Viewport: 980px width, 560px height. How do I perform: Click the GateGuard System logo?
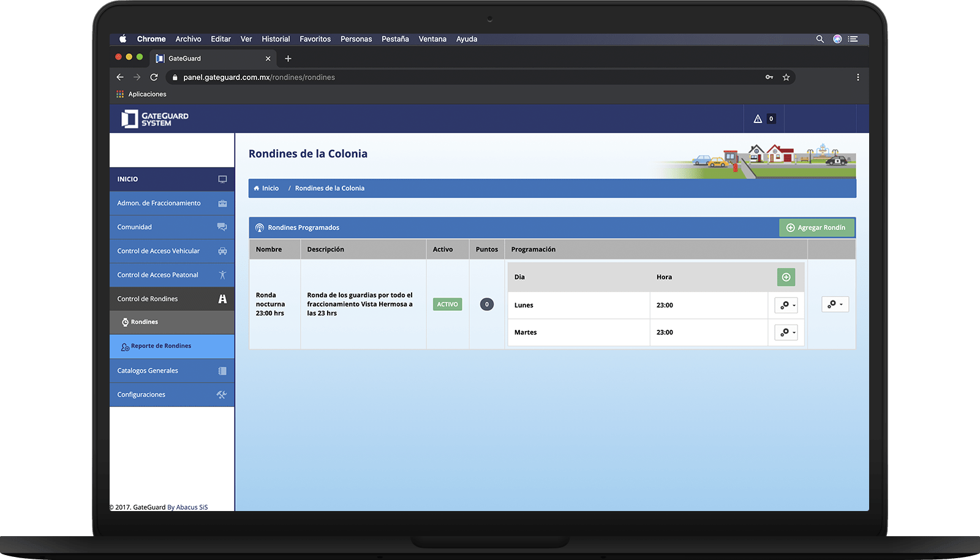155,119
